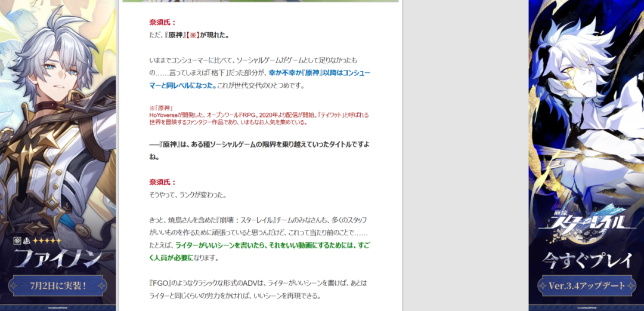
Task: Click bold line '──『原神』は、ある種ソーシャルゲームの限界'
Action: [x=259, y=144]
